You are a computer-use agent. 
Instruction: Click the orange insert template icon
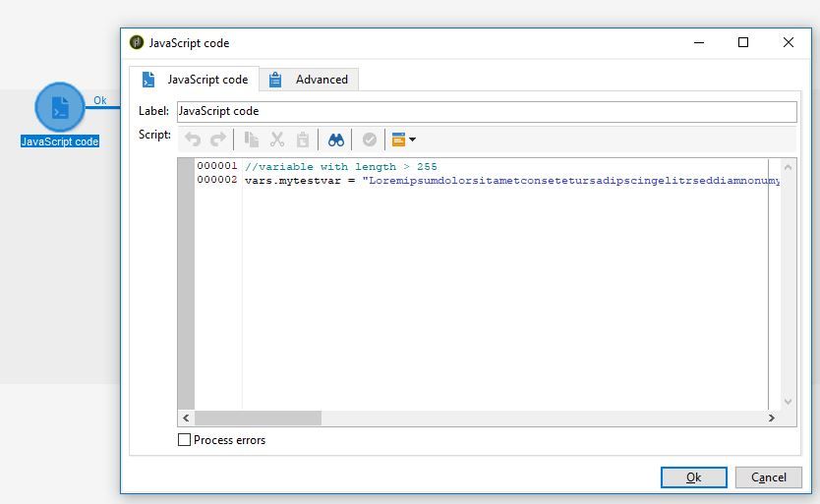pos(398,140)
